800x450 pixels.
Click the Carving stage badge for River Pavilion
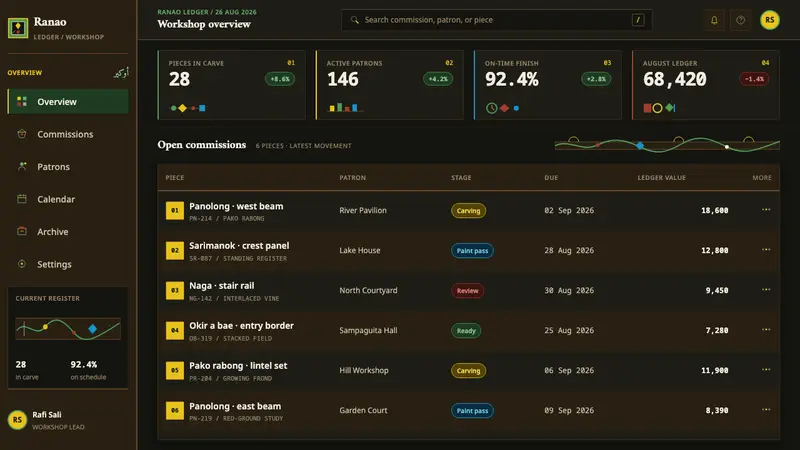(x=468, y=211)
